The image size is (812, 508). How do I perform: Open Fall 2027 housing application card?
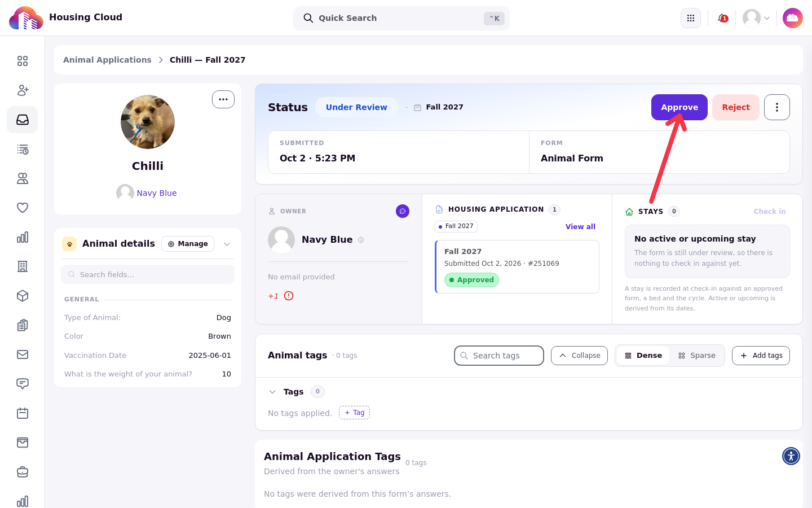point(517,266)
